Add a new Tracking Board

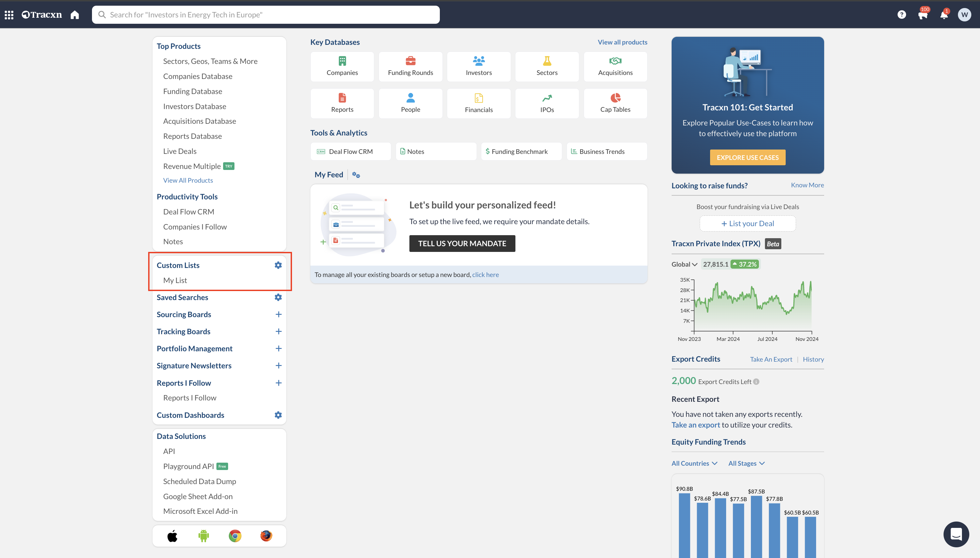pyautogui.click(x=279, y=332)
